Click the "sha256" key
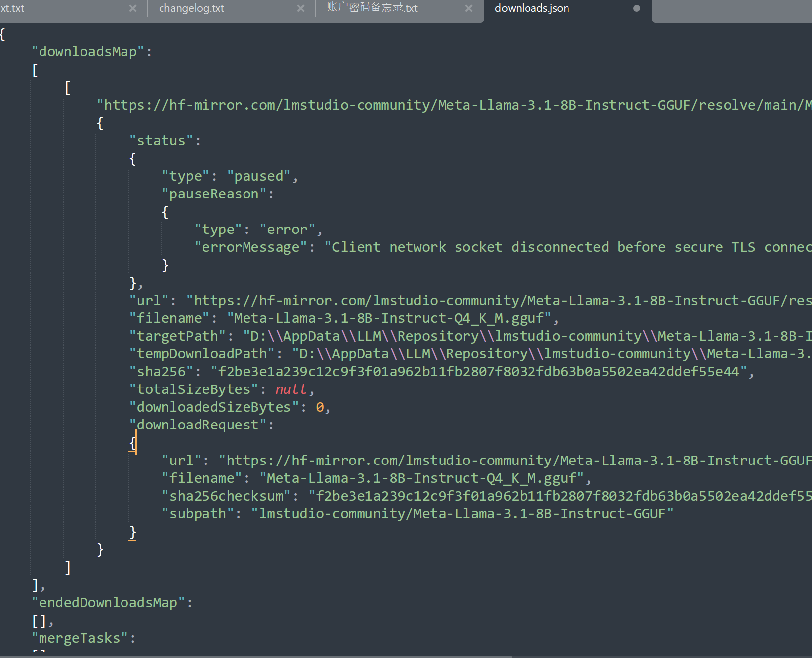Image resolution: width=812 pixels, height=658 pixels. tap(162, 372)
